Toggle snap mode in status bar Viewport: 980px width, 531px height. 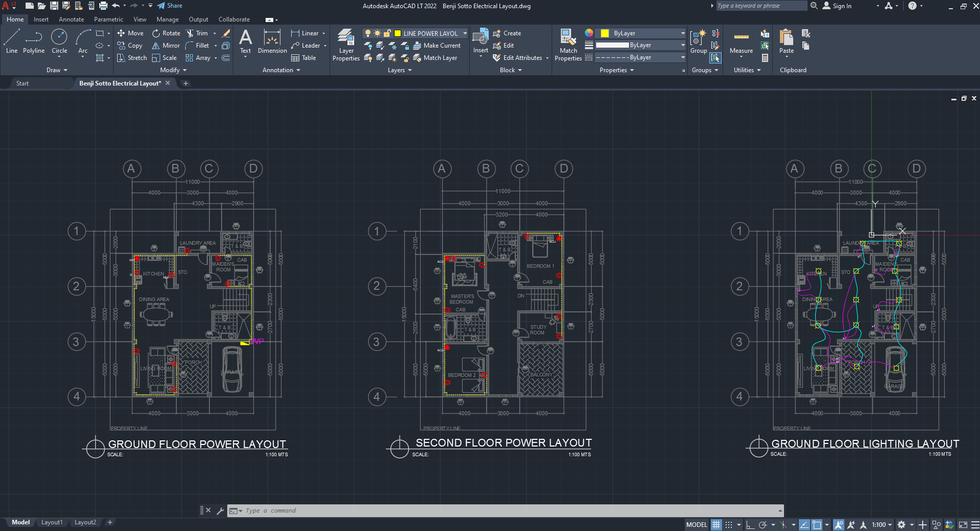click(x=729, y=524)
